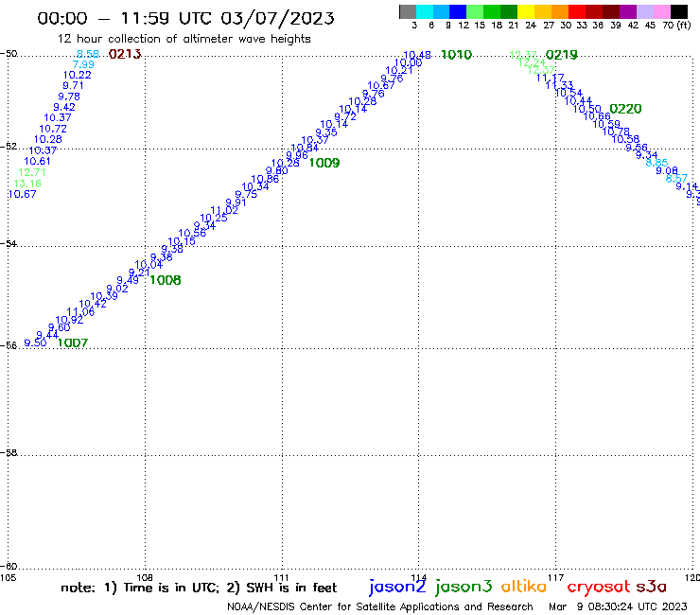Screen dimensions: 700x615
Task: Select the orange legend swatch left of 30
Action: pos(560,11)
